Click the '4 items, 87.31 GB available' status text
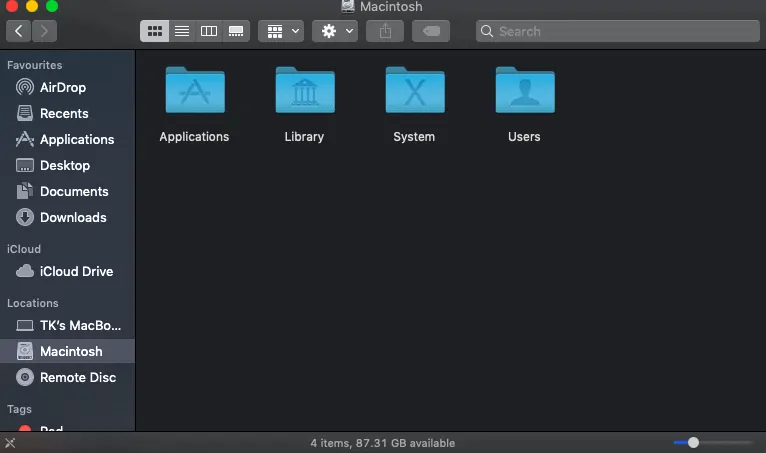The height and width of the screenshot is (453, 766). point(383,443)
